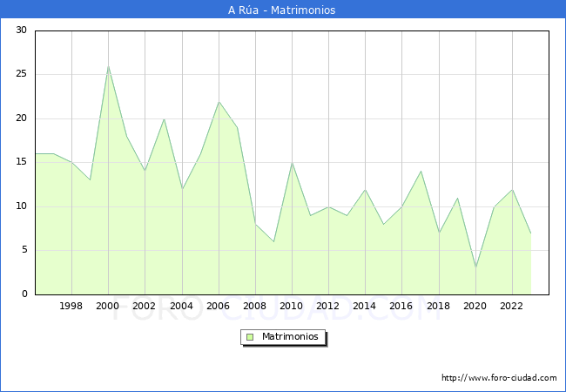Image resolution: width=566 pixels, height=392 pixels.
Task: Click the 15 value on the y-axis
Action: pos(21,162)
